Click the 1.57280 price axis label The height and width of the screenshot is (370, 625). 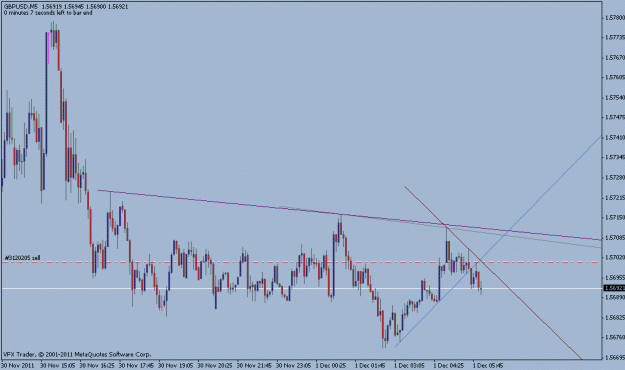pos(615,177)
